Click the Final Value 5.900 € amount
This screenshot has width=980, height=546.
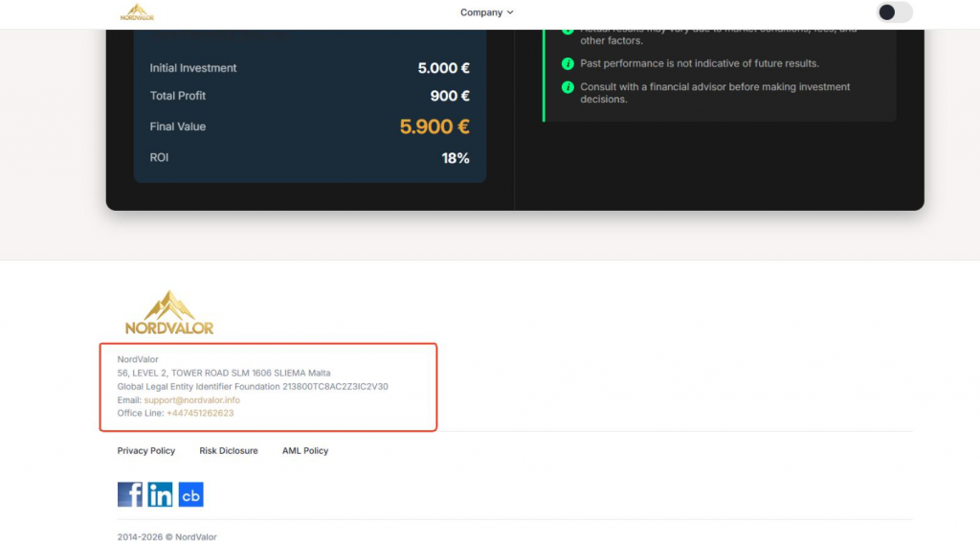pyautogui.click(x=434, y=127)
